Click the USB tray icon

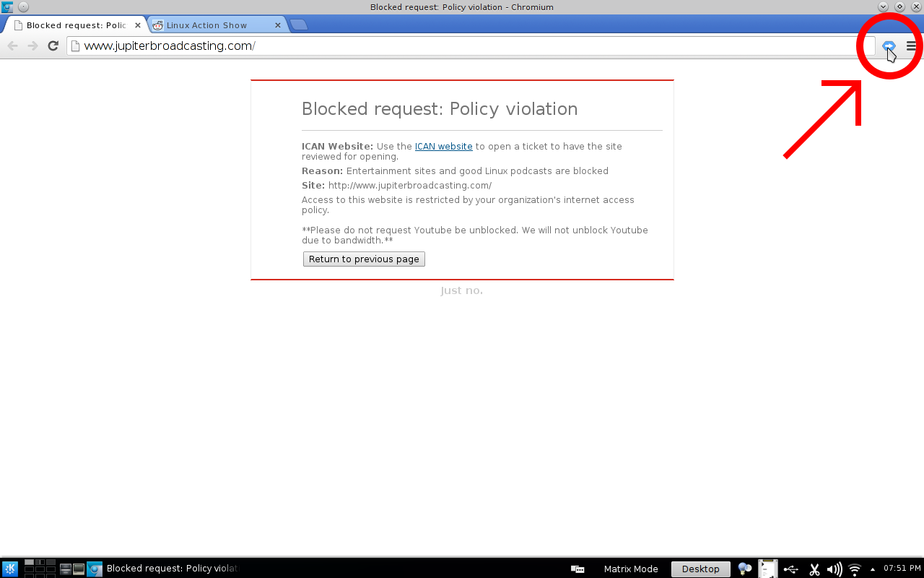point(790,569)
